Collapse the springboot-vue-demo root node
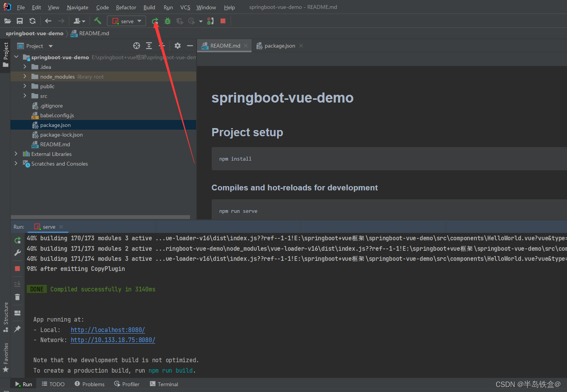The height and width of the screenshot is (392, 567). tap(16, 57)
